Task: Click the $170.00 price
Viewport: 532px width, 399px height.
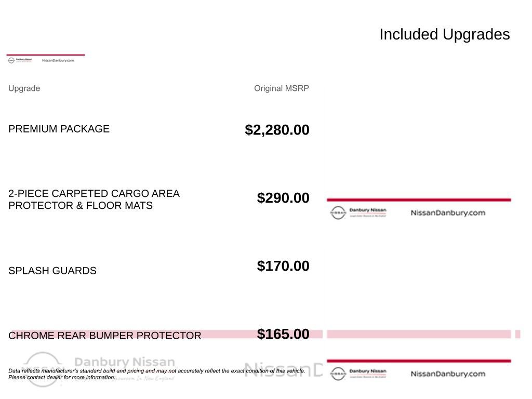Action: (x=283, y=266)
